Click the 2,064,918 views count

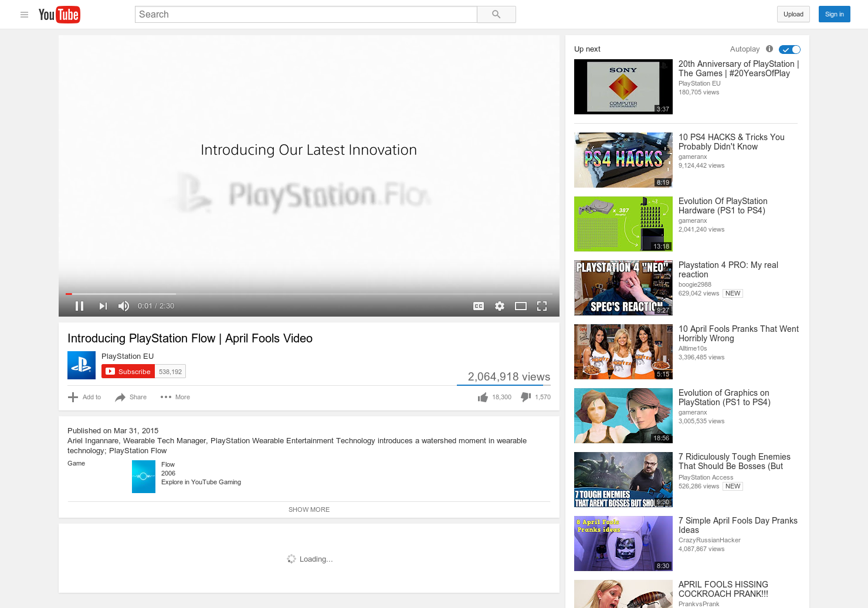509,377
